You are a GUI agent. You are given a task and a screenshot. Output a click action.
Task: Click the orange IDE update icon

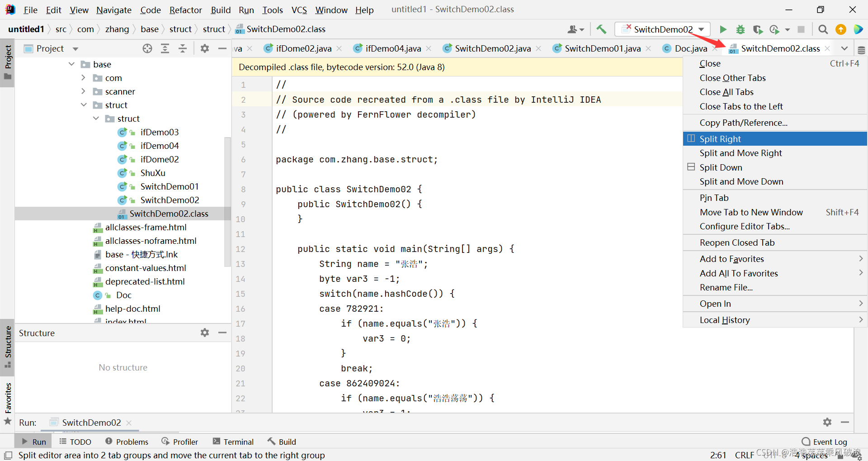[x=841, y=29]
